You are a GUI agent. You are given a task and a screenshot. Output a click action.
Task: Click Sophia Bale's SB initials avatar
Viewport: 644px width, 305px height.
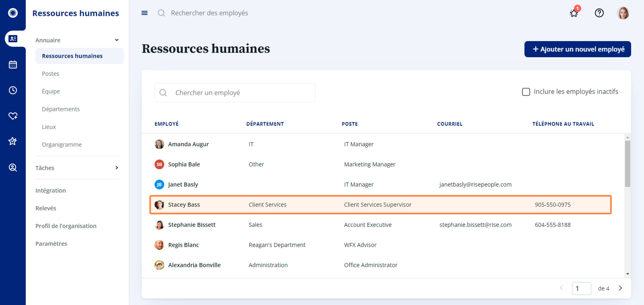(159, 164)
